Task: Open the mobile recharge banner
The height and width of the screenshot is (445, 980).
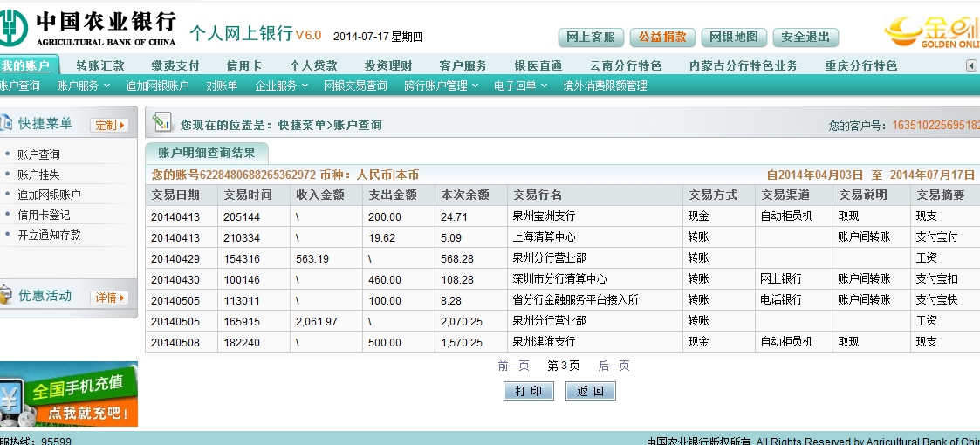Action: [68, 394]
